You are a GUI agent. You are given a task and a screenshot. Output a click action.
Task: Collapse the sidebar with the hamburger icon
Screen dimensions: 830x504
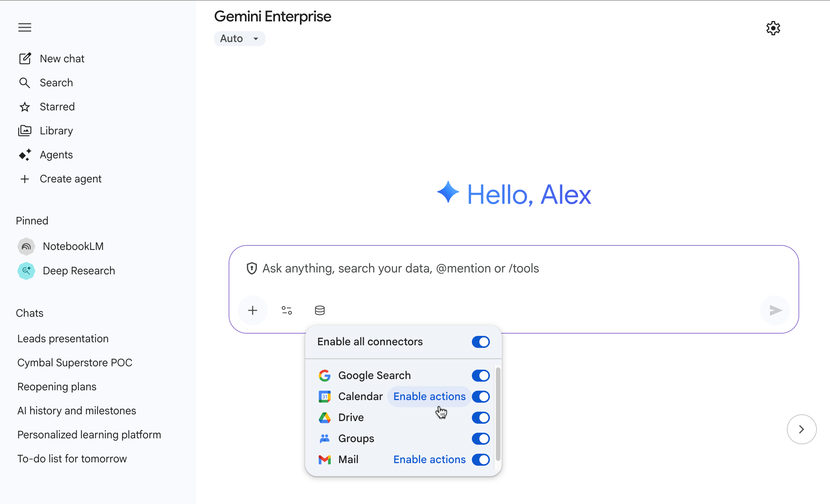click(x=25, y=27)
